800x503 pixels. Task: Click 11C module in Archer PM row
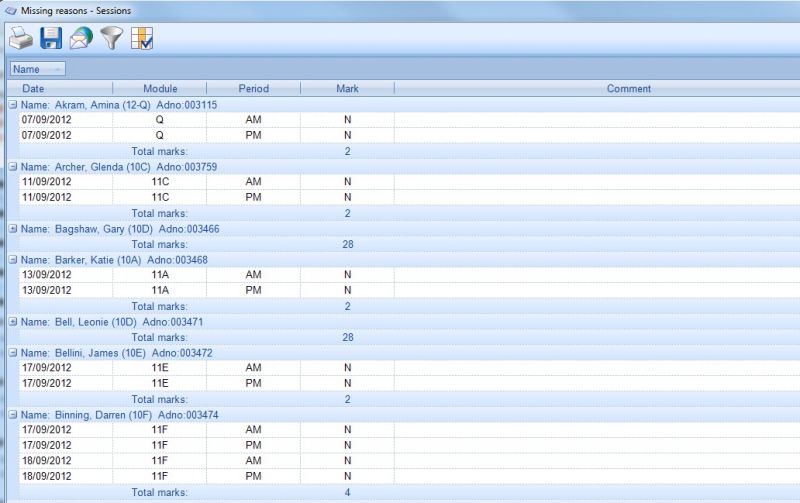coord(160,197)
